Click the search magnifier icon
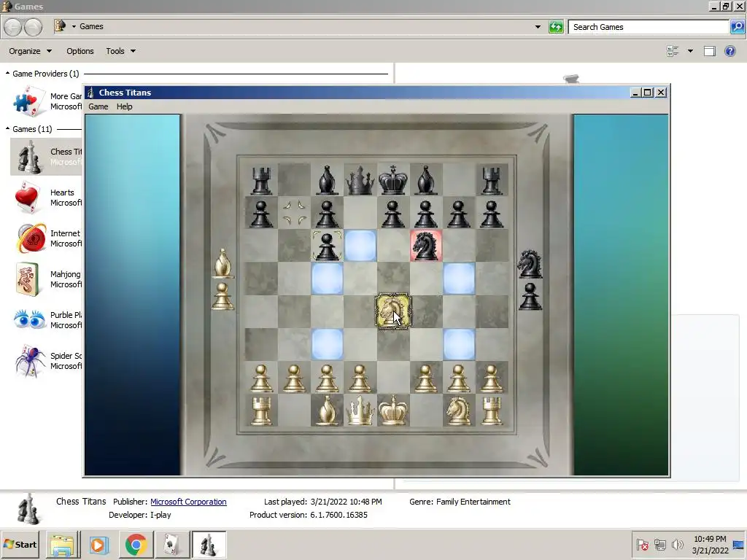This screenshot has height=560, width=747. coord(737,27)
